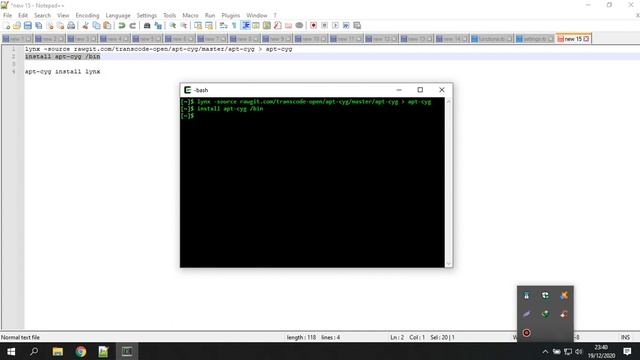
Task: Toggle the highlighted Indent guide icon
Action: [x=246, y=26]
